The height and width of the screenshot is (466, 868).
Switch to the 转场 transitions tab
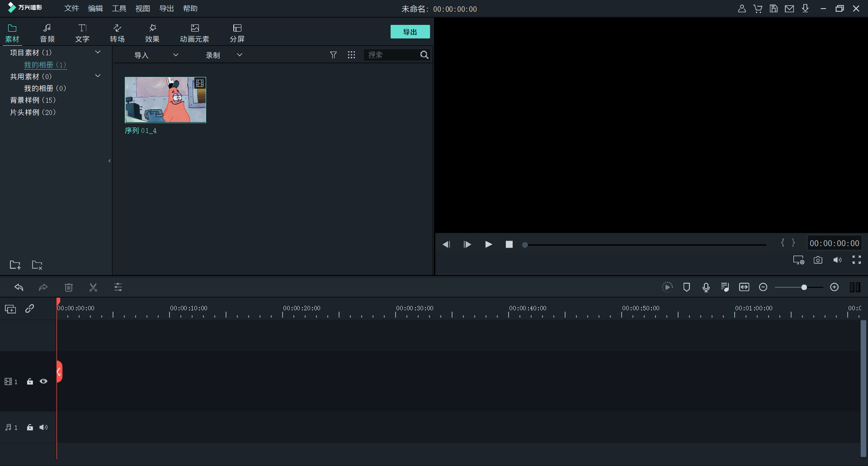117,33
